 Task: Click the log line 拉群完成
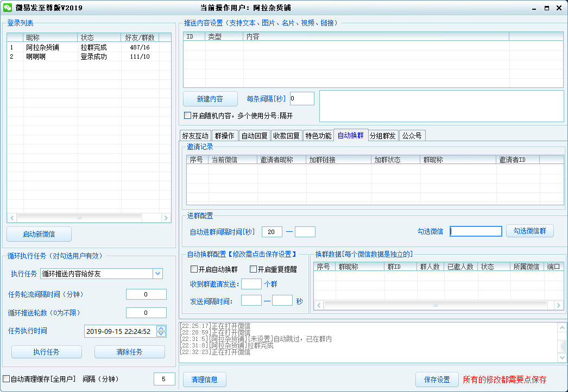pyautogui.click(x=227, y=346)
